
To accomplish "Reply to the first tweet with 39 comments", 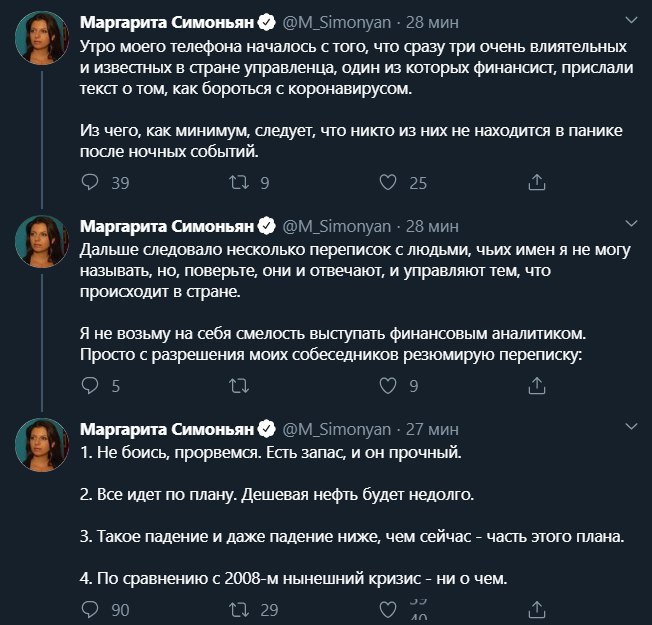I will coord(90,182).
